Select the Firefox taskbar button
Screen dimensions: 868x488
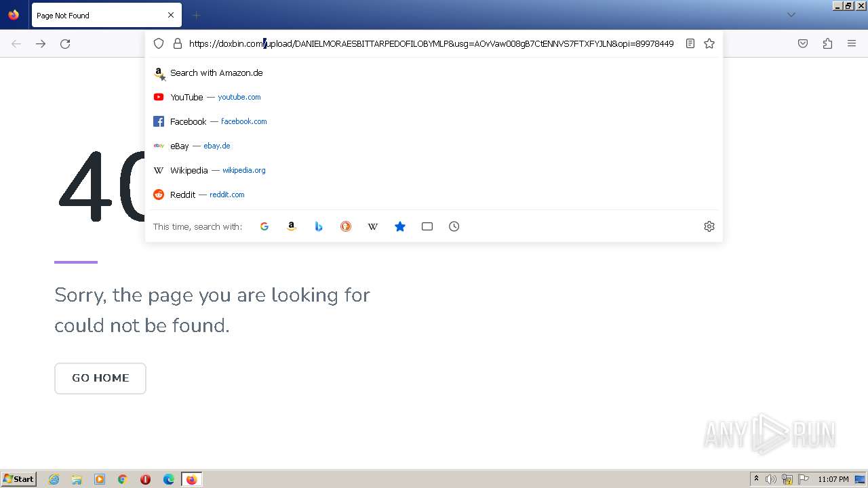click(x=191, y=479)
